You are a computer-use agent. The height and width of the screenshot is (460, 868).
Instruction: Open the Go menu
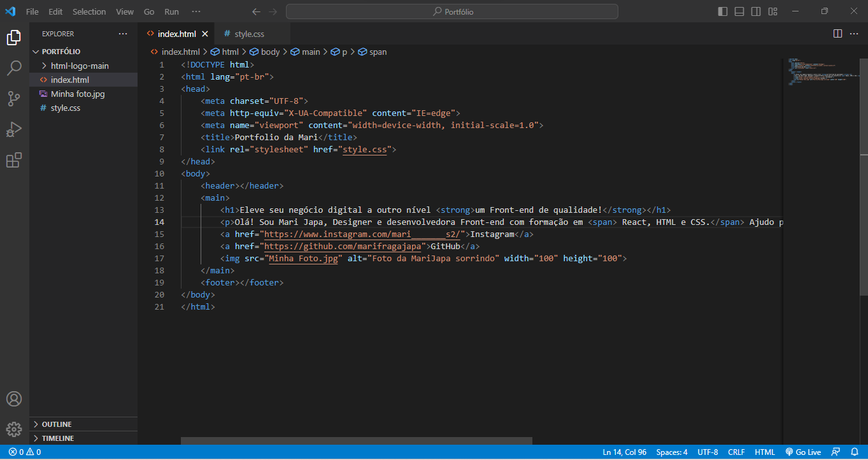pos(149,11)
